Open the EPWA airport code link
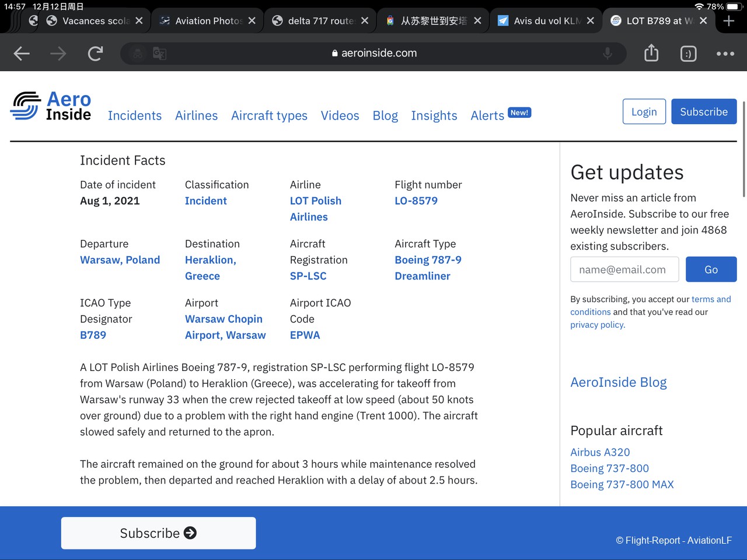 pos(305,335)
